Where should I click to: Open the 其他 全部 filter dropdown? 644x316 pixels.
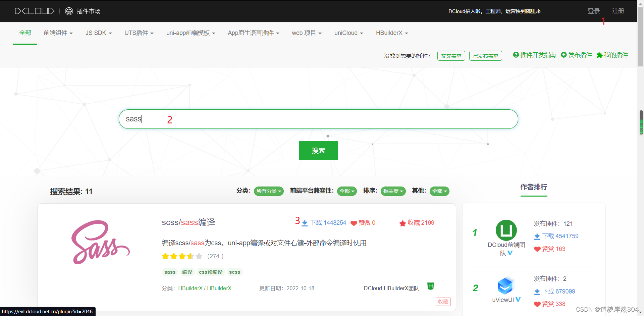pyautogui.click(x=439, y=191)
